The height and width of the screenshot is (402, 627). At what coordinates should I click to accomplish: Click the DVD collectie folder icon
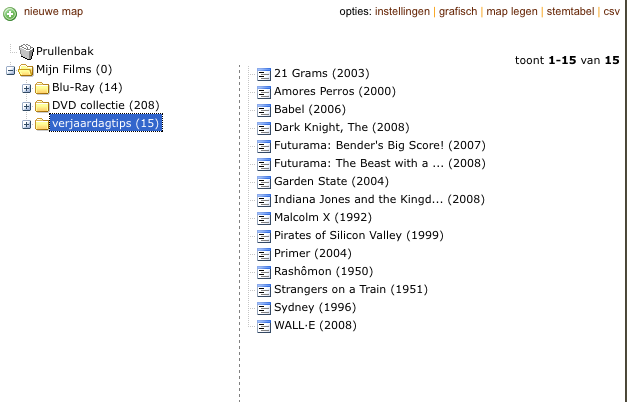click(x=42, y=106)
